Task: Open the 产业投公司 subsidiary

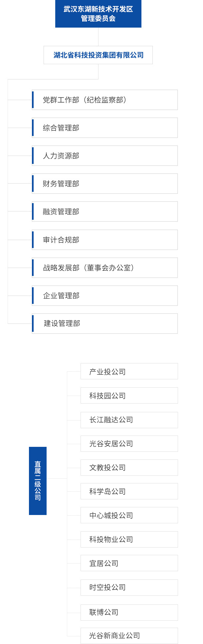Action: coord(129,371)
